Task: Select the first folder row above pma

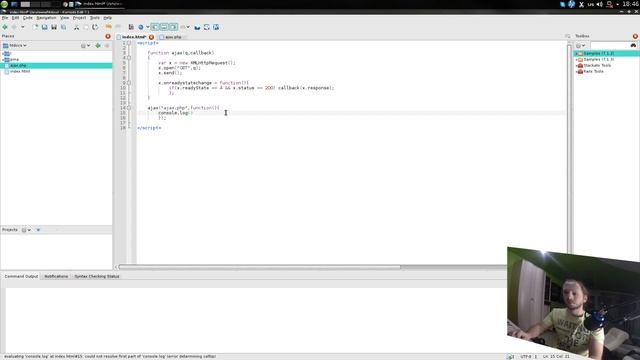Action: click(56, 53)
